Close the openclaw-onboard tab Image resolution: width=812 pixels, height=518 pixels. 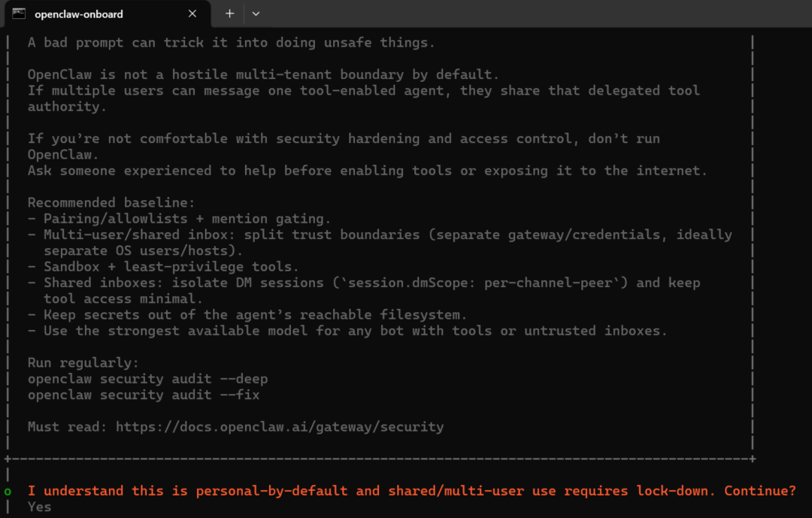tap(192, 14)
